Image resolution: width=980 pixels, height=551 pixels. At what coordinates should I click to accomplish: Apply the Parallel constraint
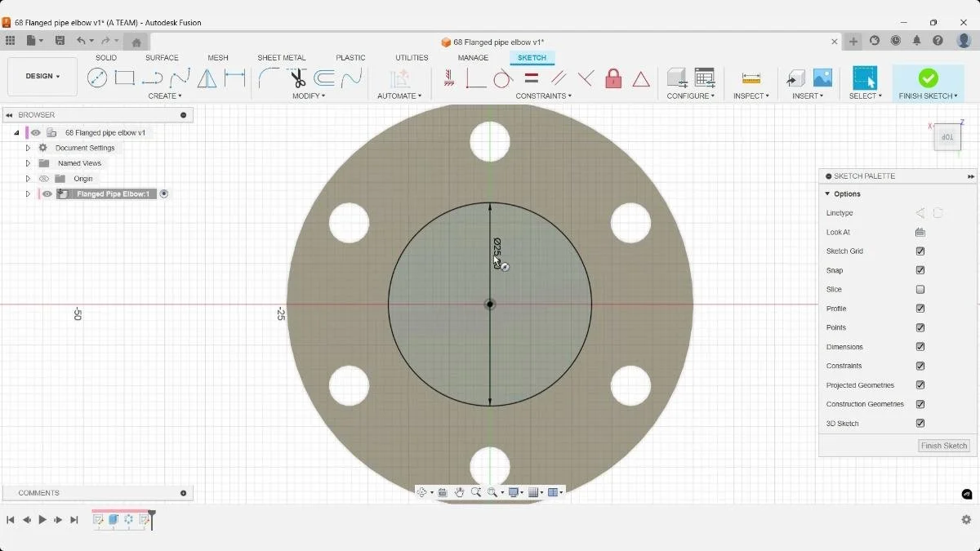tap(559, 78)
